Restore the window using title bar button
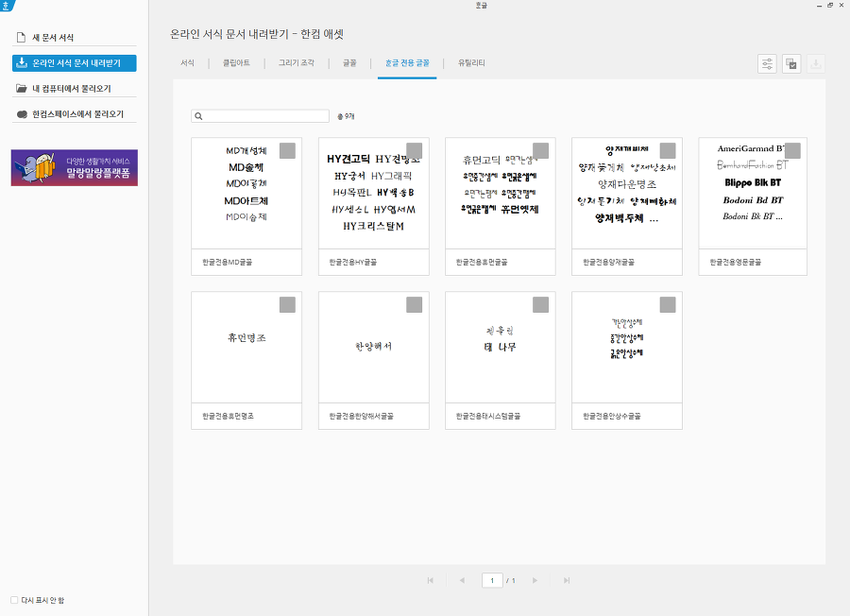This screenshot has height=616, width=850. (x=830, y=5)
